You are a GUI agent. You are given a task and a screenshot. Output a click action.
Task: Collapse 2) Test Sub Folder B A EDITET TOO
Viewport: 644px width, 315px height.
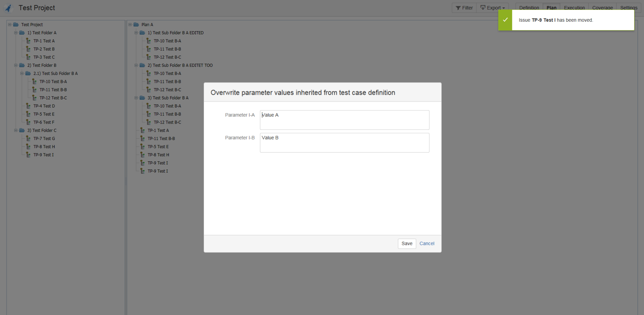(x=136, y=65)
